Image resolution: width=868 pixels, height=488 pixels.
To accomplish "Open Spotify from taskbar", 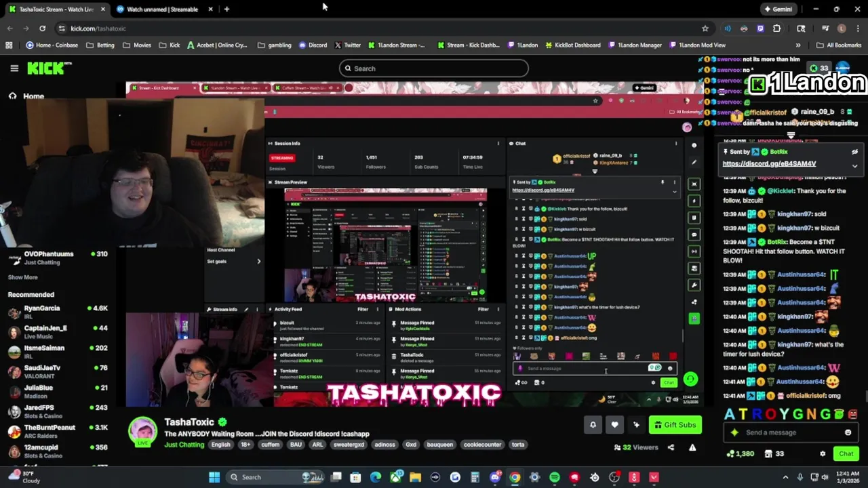I will 555,477.
